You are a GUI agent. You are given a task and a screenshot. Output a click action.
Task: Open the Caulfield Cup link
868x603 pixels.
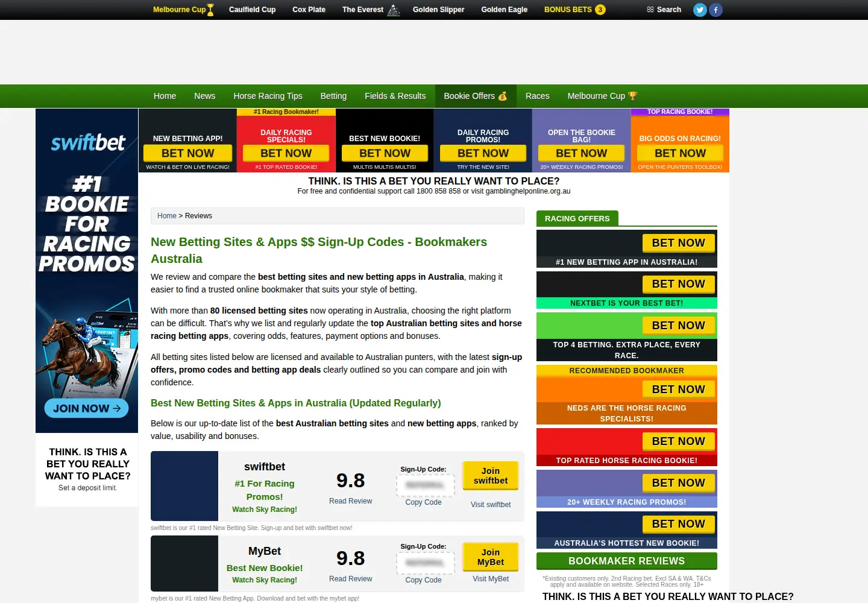(x=252, y=10)
